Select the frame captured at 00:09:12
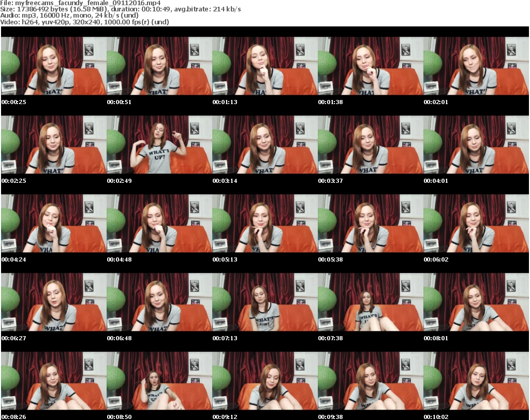The image size is (530, 420). [x=265, y=381]
